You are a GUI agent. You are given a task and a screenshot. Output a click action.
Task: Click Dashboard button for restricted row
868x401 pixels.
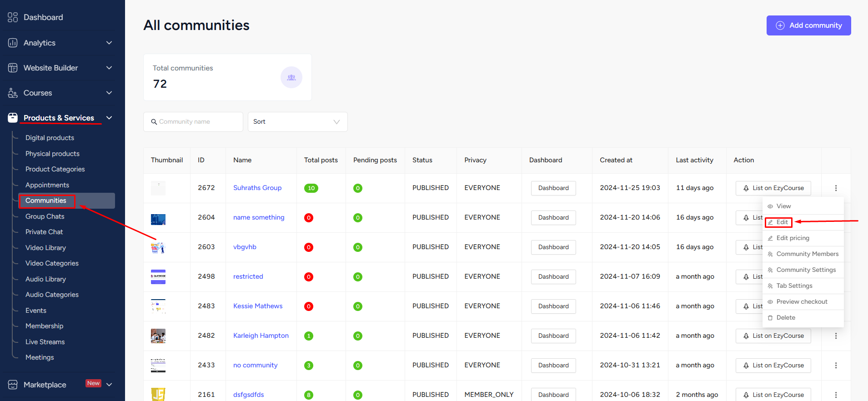coord(553,277)
